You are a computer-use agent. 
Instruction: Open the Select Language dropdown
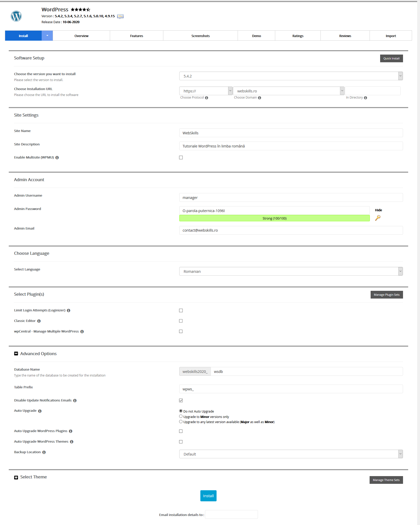291,271
